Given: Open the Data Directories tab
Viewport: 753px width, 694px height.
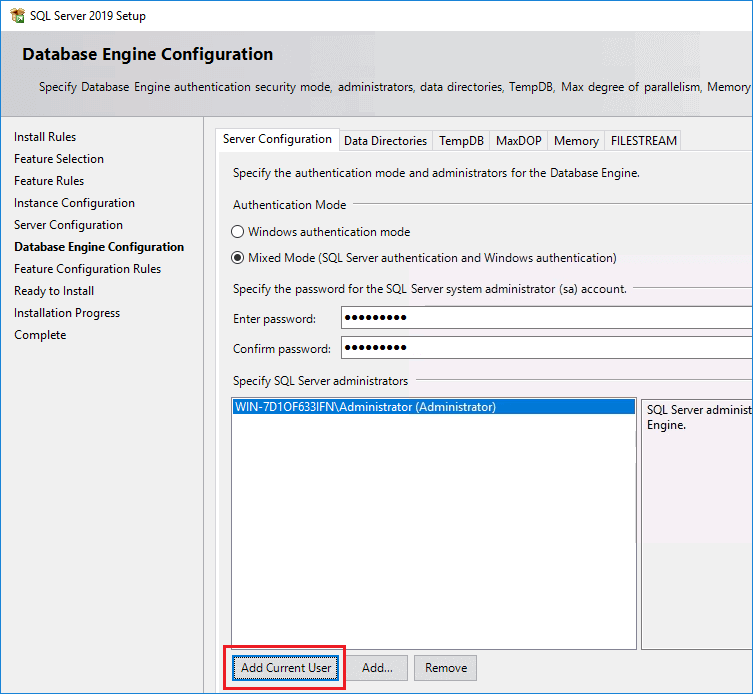Looking at the screenshot, I should point(386,141).
